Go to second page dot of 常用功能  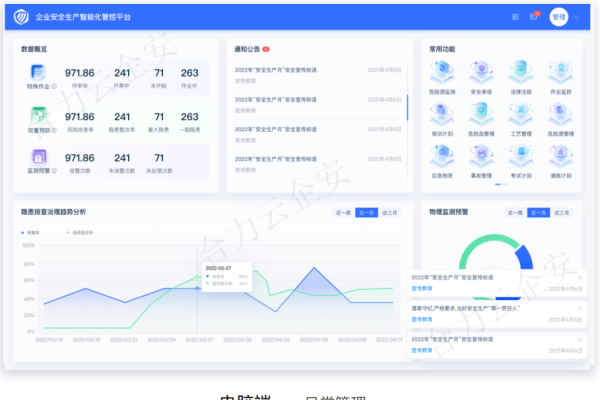point(505,184)
